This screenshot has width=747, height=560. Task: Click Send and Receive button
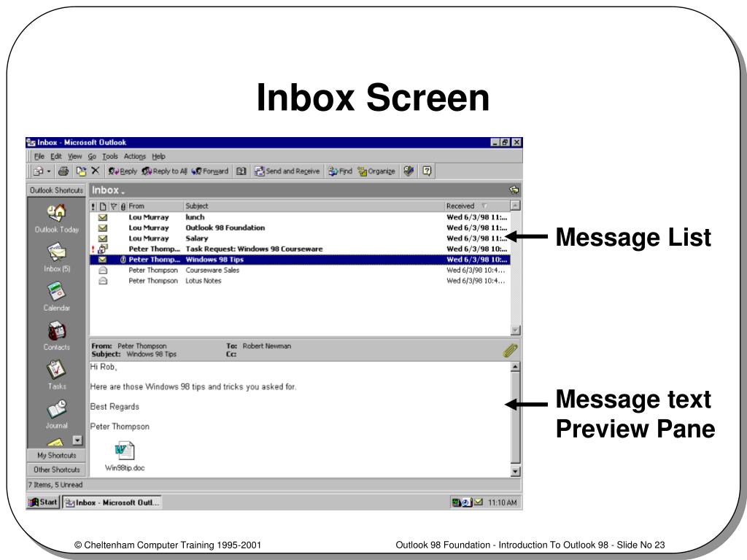point(287,171)
